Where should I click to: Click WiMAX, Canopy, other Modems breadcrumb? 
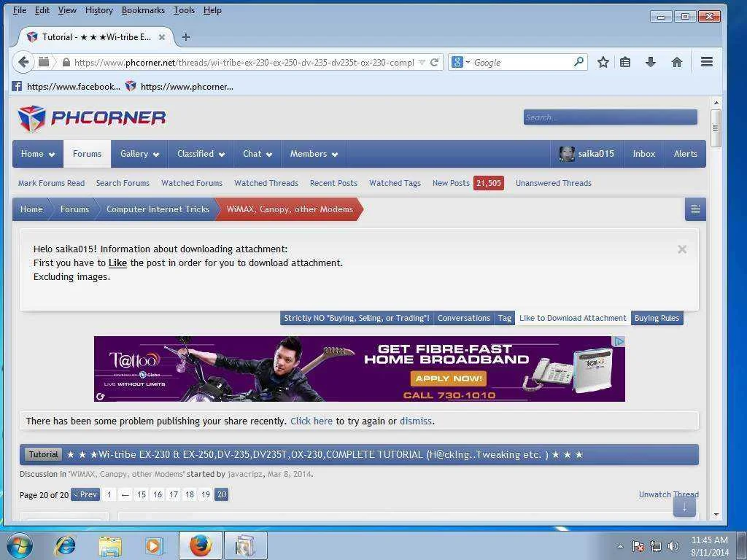290,209
